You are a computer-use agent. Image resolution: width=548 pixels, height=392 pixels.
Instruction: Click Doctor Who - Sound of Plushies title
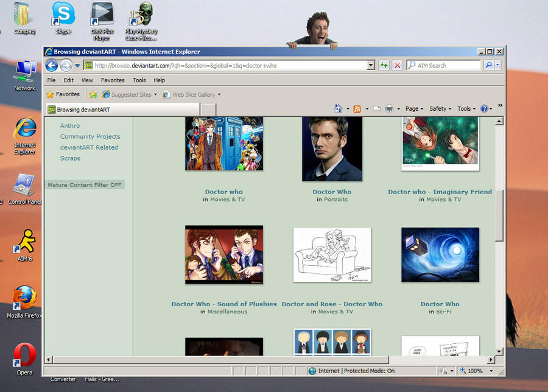(x=224, y=304)
